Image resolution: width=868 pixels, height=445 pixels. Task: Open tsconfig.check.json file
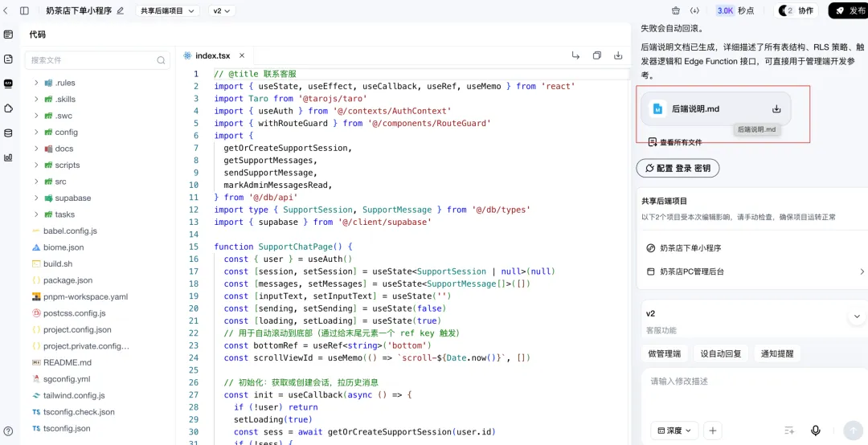[x=79, y=412]
